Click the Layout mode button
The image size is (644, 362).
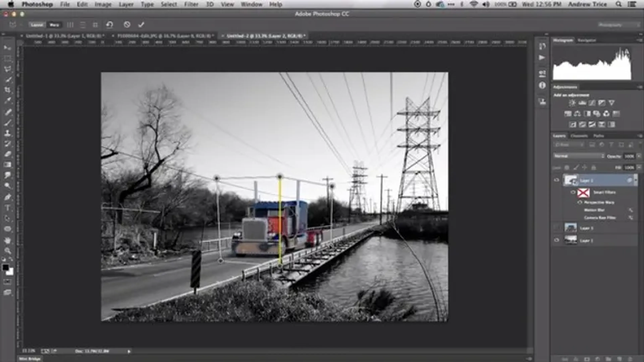pyautogui.click(x=37, y=25)
